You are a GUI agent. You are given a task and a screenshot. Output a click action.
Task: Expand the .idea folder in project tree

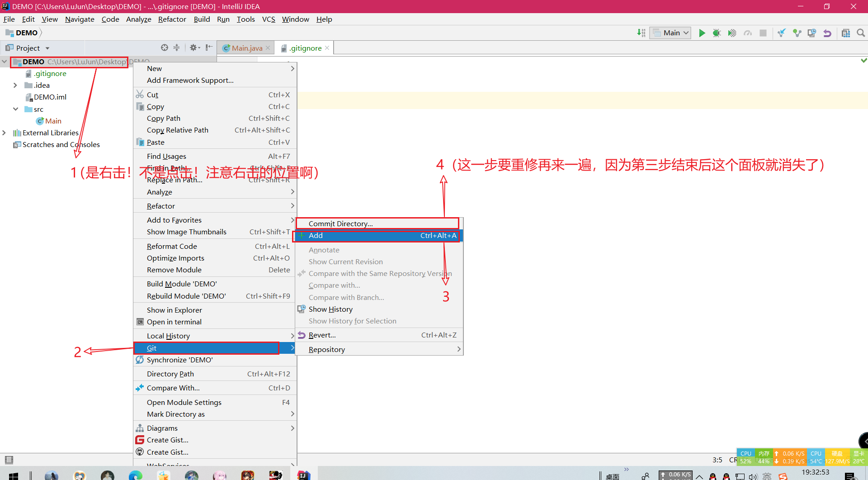(15, 85)
